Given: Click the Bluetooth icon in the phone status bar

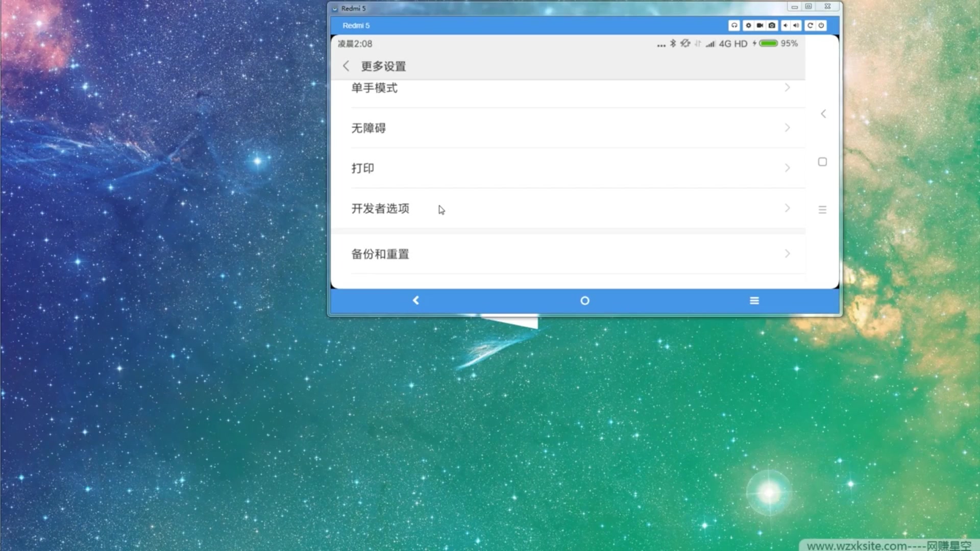Looking at the screenshot, I should [673, 43].
